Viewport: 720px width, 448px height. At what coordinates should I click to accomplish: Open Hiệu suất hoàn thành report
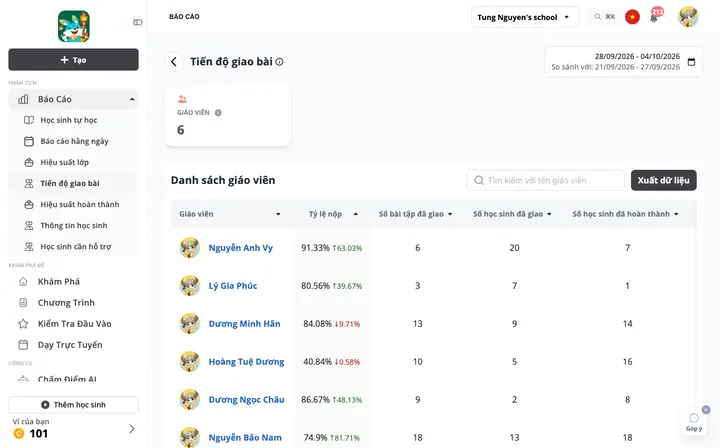(x=80, y=205)
